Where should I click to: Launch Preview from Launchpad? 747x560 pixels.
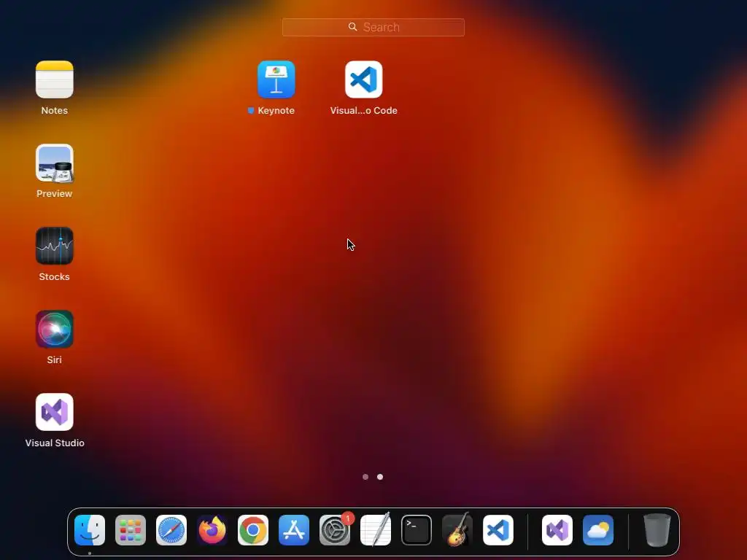[x=54, y=163]
